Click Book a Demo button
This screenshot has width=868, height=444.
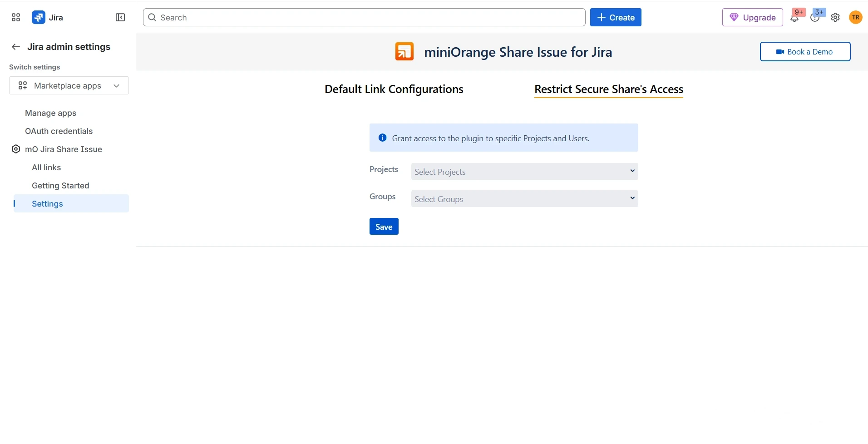805,51
